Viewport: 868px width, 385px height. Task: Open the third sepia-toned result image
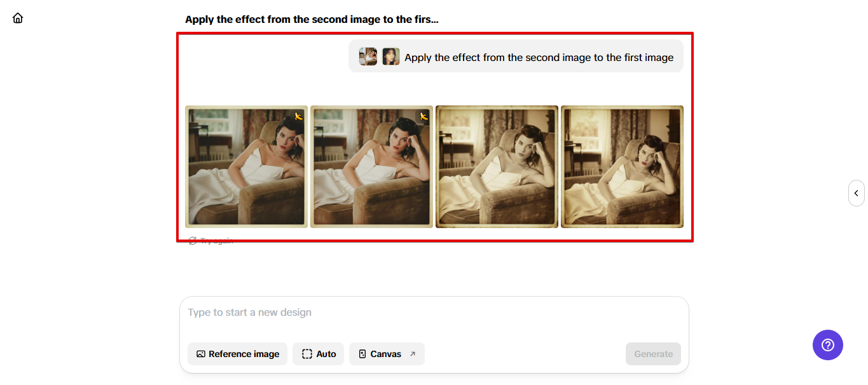496,166
